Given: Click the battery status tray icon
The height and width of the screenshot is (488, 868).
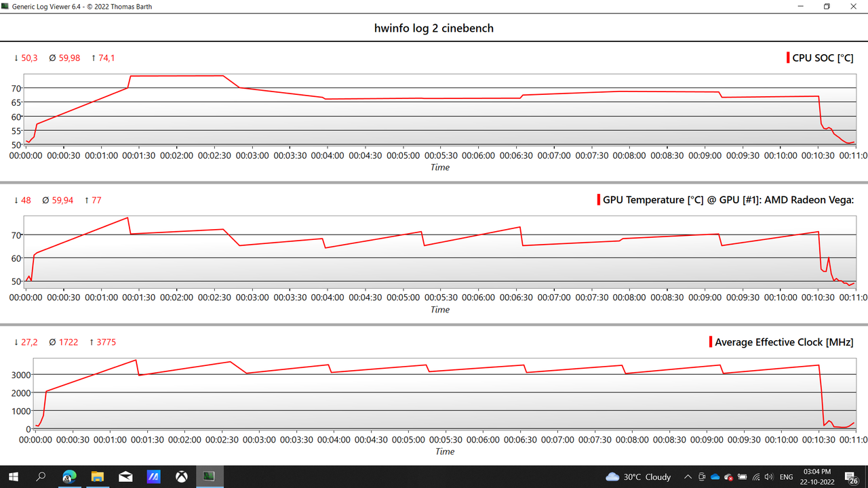Looking at the screenshot, I should pos(743,477).
